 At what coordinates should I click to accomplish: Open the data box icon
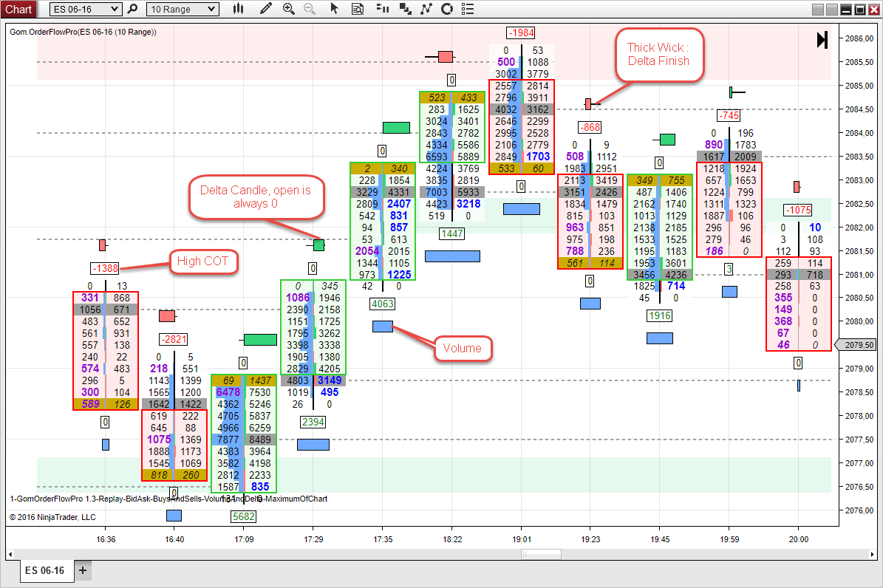[358, 9]
